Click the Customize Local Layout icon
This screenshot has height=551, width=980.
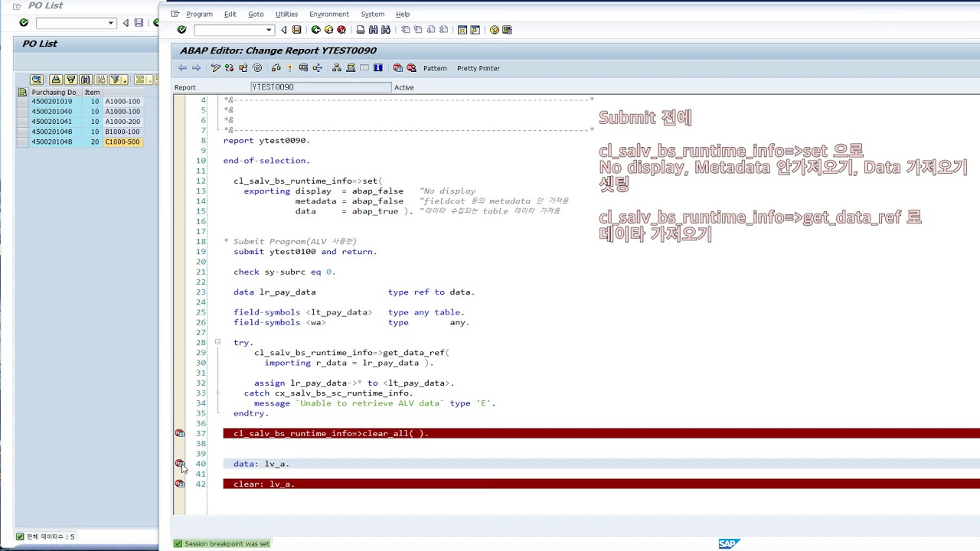[x=507, y=30]
